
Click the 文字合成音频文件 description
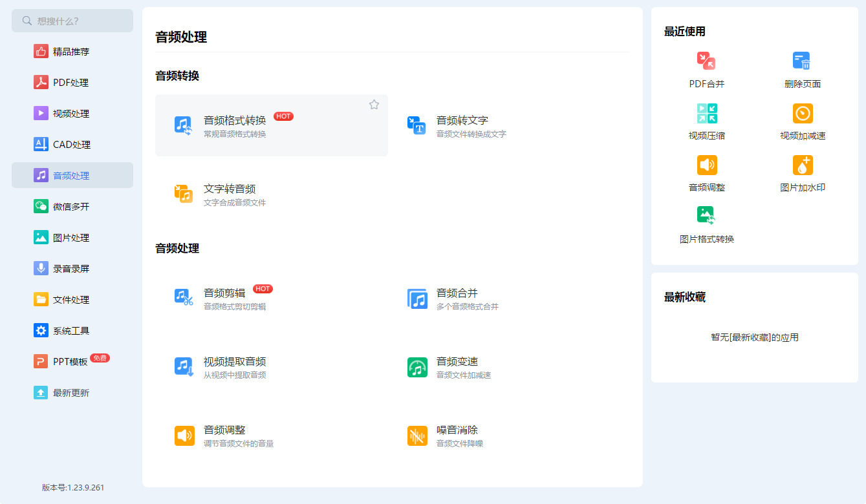click(235, 203)
